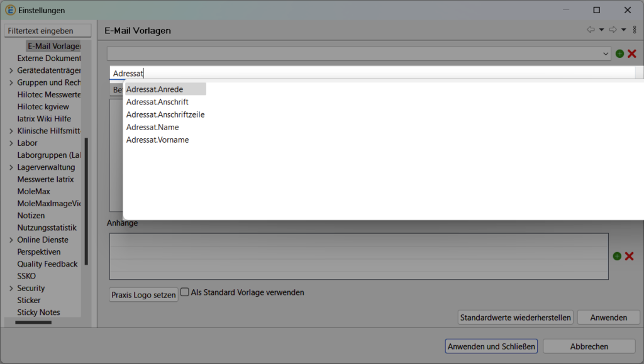
Task: Click into the 'Filtertext eingeben' search field
Action: tap(48, 31)
